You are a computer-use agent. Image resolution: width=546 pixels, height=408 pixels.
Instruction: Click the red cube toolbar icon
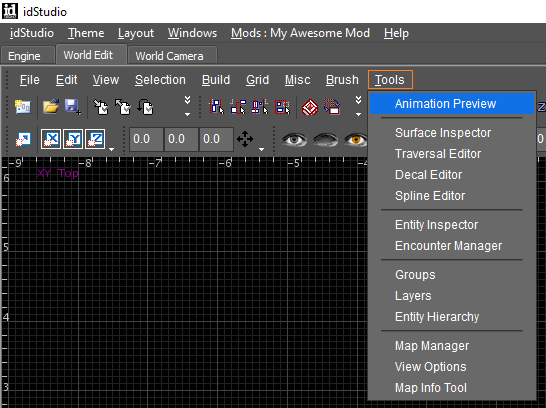310,107
